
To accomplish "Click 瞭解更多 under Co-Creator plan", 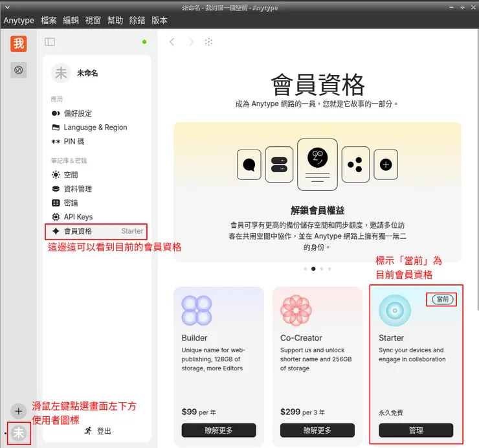I will (x=317, y=431).
